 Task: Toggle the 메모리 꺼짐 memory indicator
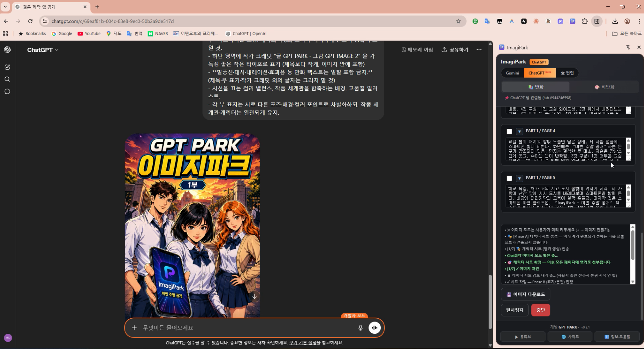pos(417,50)
